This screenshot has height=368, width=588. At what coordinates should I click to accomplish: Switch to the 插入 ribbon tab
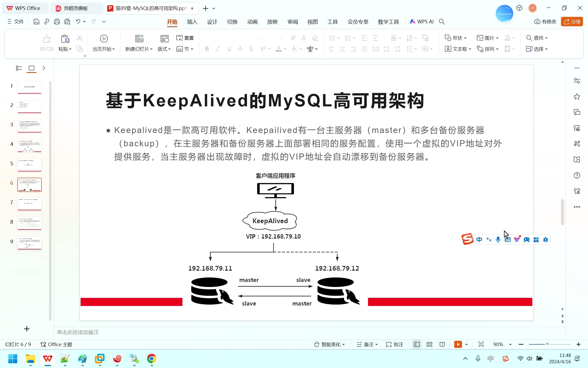click(192, 22)
